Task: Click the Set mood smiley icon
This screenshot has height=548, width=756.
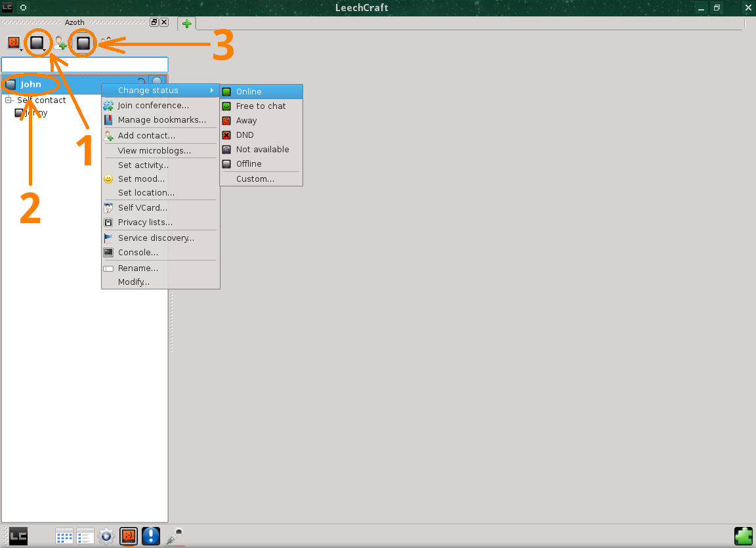Action: click(108, 179)
